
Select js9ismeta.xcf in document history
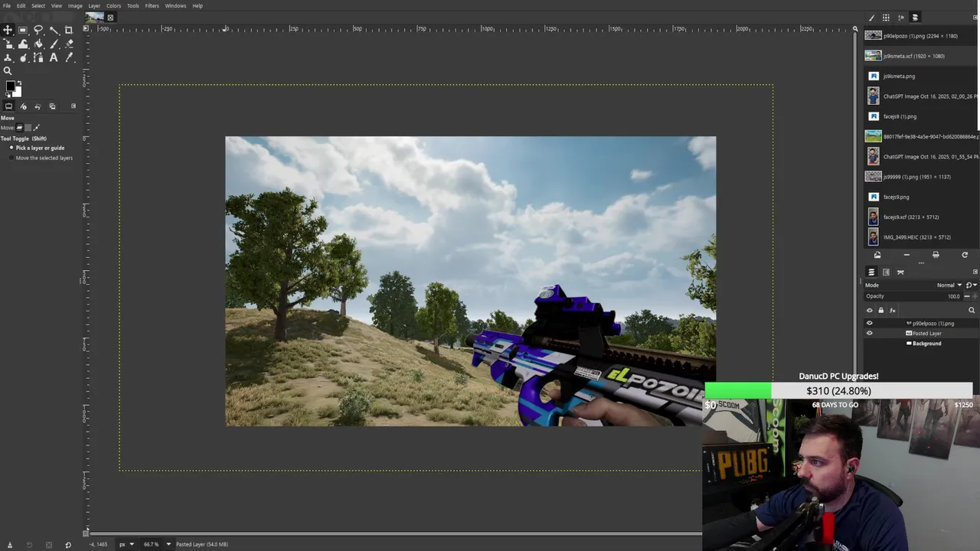pyautogui.click(x=921, y=56)
